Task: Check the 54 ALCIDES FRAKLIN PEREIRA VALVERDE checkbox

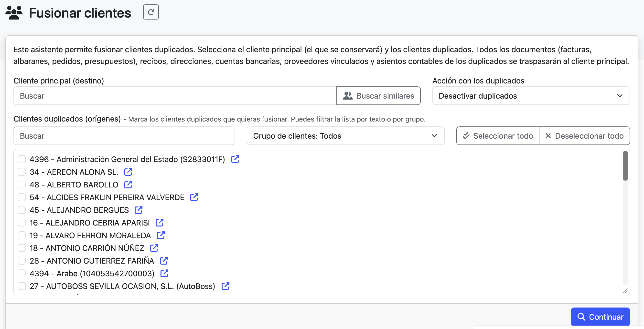Action: (x=22, y=197)
